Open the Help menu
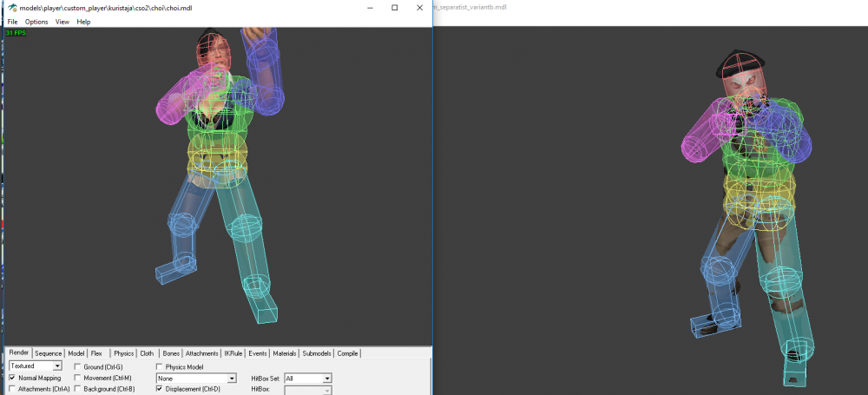The image size is (868, 395). [83, 22]
